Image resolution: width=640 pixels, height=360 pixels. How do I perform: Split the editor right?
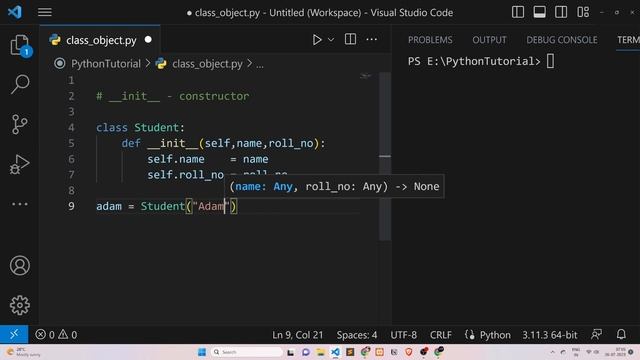click(350, 40)
